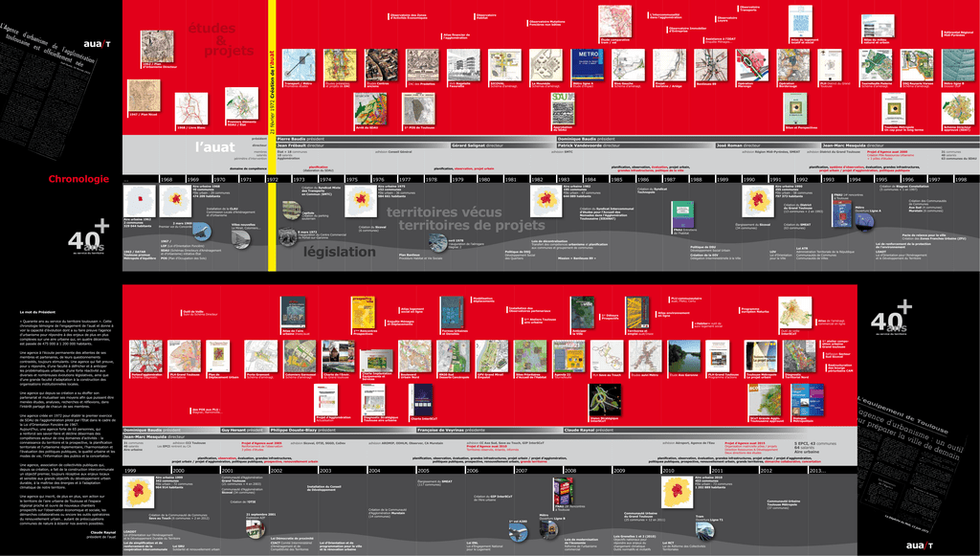Open the 1947 Plan Nicod map thumbnail
This screenshot has height=556, width=980.
(144, 96)
